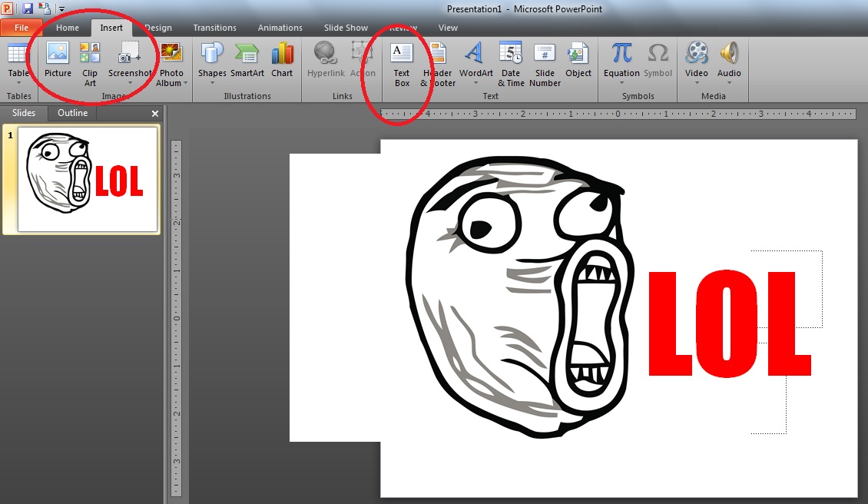Screen dimensions: 868x504
Task: Open Clip Art pane
Action: (90, 64)
